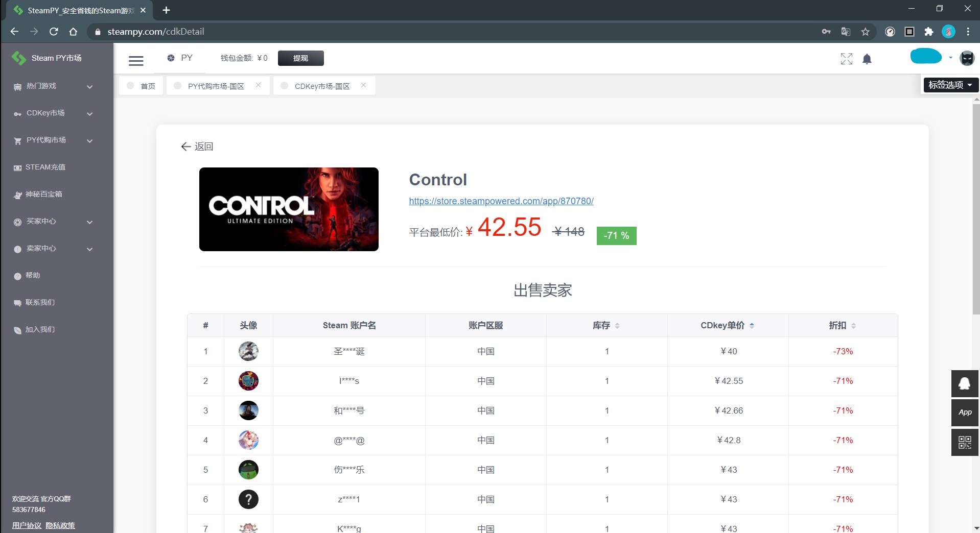Image resolution: width=980 pixels, height=533 pixels.
Task: Click the hamburger menu icon to collapse the sidebar
Action: (136, 61)
